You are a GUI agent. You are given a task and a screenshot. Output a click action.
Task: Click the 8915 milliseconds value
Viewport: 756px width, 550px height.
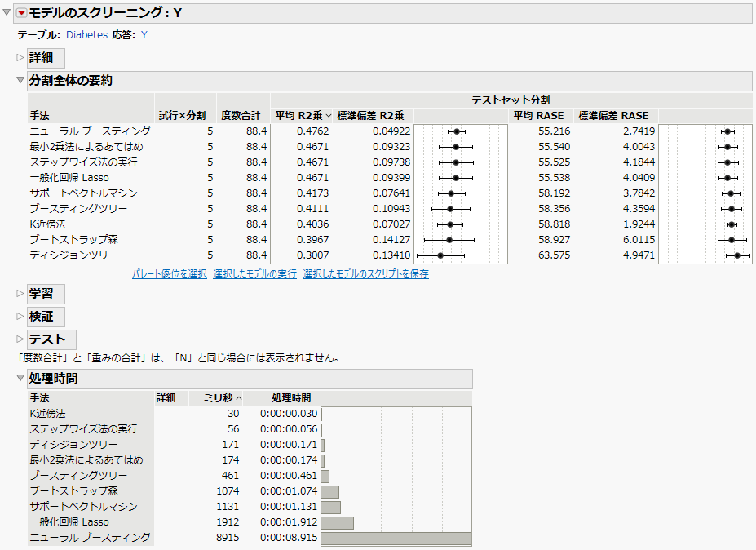coord(228,537)
